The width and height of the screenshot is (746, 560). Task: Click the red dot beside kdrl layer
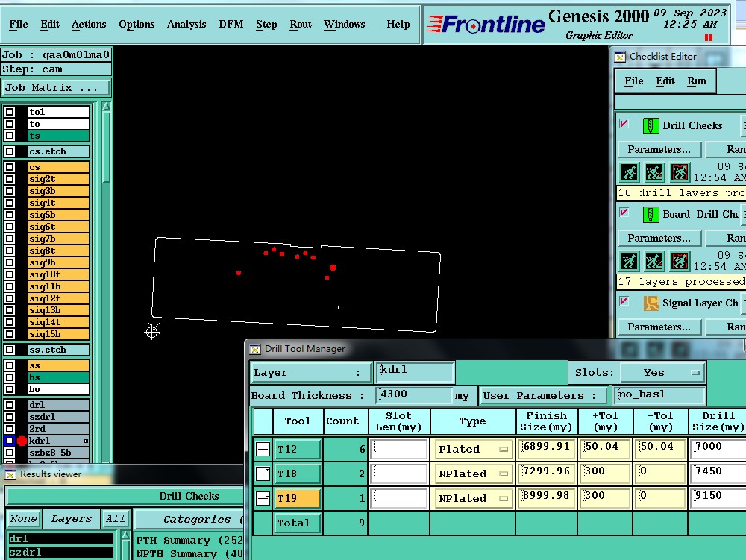tap(22, 441)
